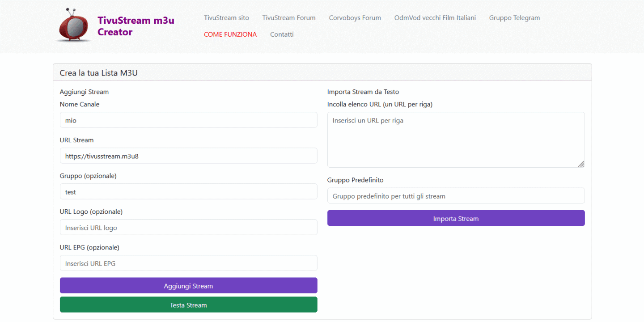Click the URL EPG (opzionale) label
This screenshot has height=322, width=644.
[x=89, y=247]
